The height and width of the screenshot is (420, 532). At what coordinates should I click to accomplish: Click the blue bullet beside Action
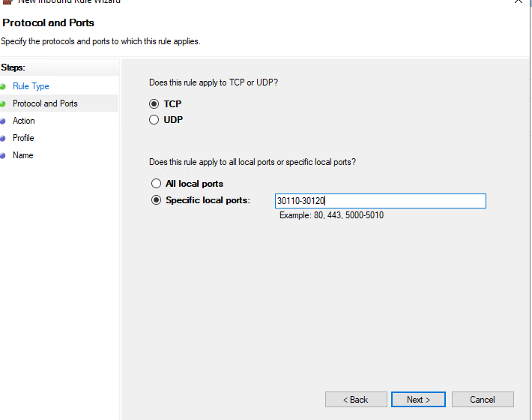pyautogui.click(x=3, y=121)
